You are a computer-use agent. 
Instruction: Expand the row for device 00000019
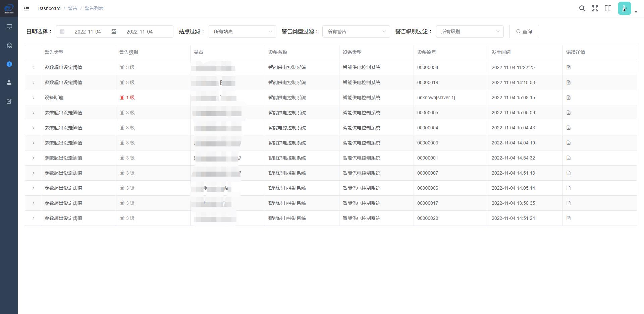pos(33,82)
